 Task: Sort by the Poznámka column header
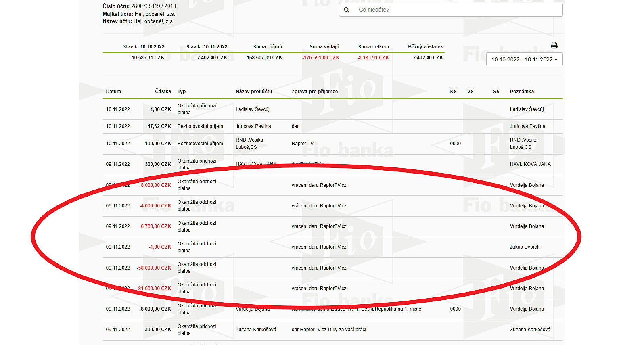click(522, 92)
